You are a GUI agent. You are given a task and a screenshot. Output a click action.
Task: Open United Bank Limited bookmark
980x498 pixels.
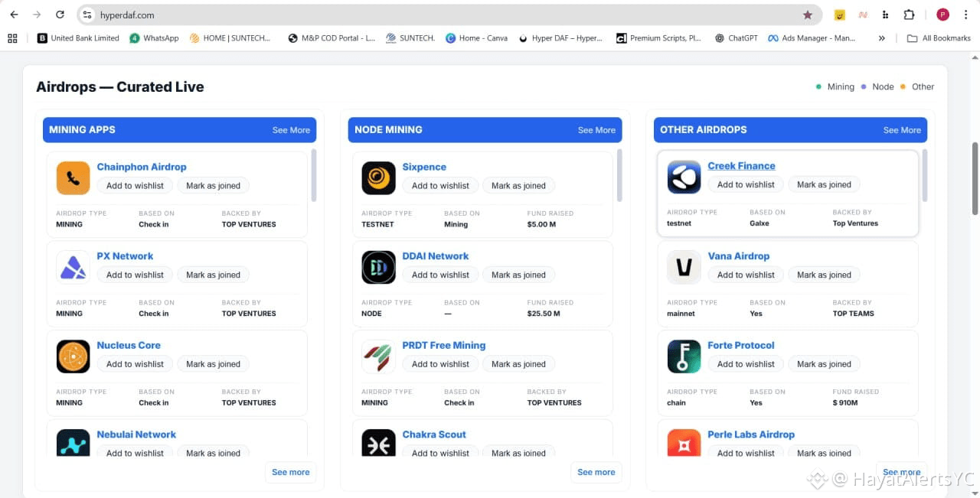point(78,37)
